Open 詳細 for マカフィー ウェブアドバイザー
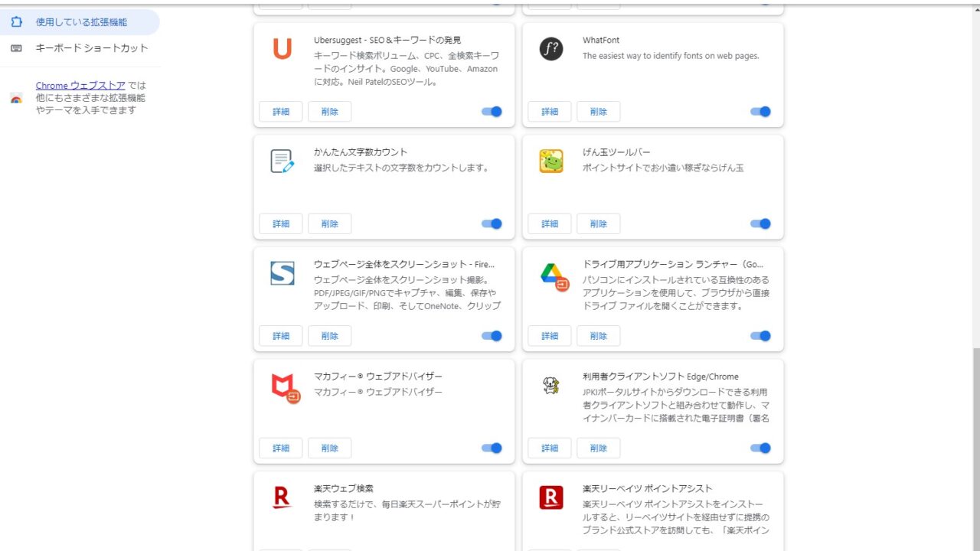 tap(281, 448)
